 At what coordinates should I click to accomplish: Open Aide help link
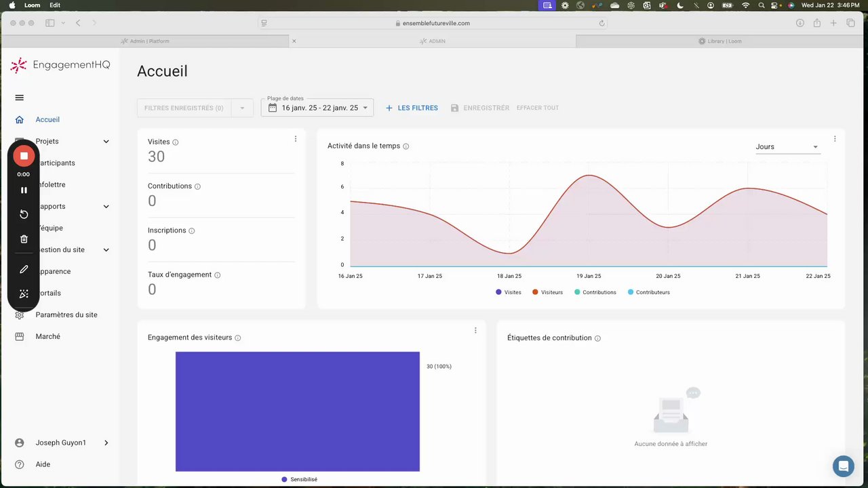(42, 464)
